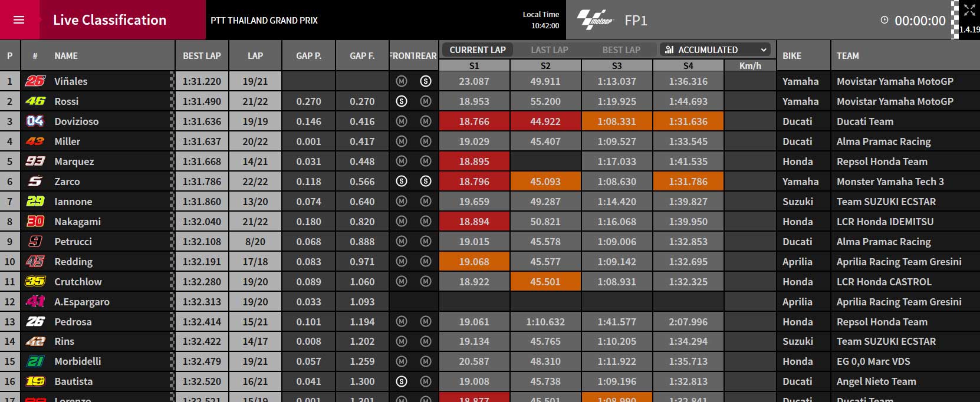The width and height of the screenshot is (980, 402).
Task: Click Rins best lap 1:32.422
Action: pos(202,341)
